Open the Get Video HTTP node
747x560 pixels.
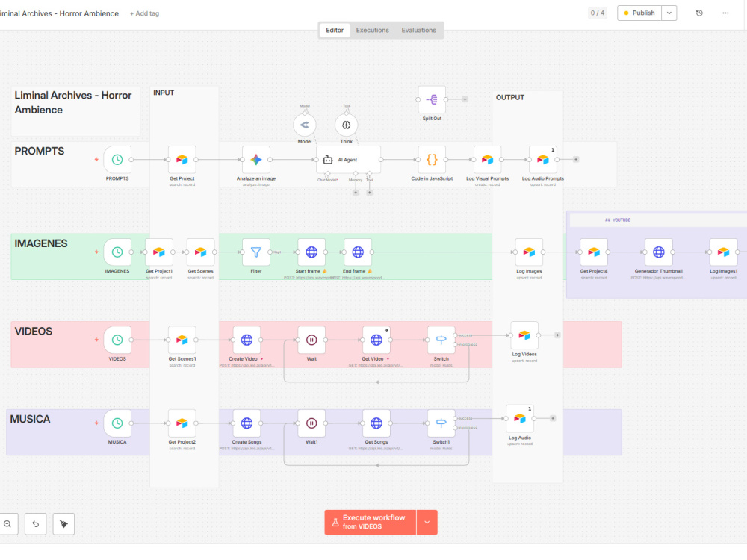tap(376, 340)
